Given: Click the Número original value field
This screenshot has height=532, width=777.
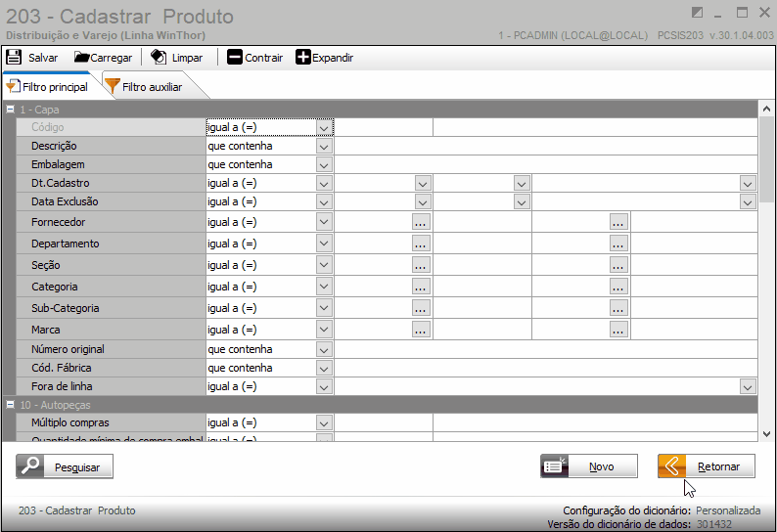Looking at the screenshot, I should tap(546, 350).
